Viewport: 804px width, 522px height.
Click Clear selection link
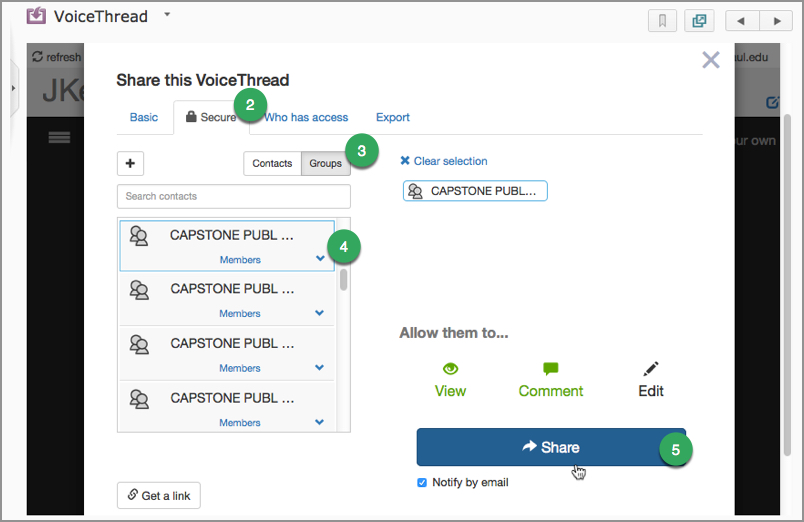point(444,161)
